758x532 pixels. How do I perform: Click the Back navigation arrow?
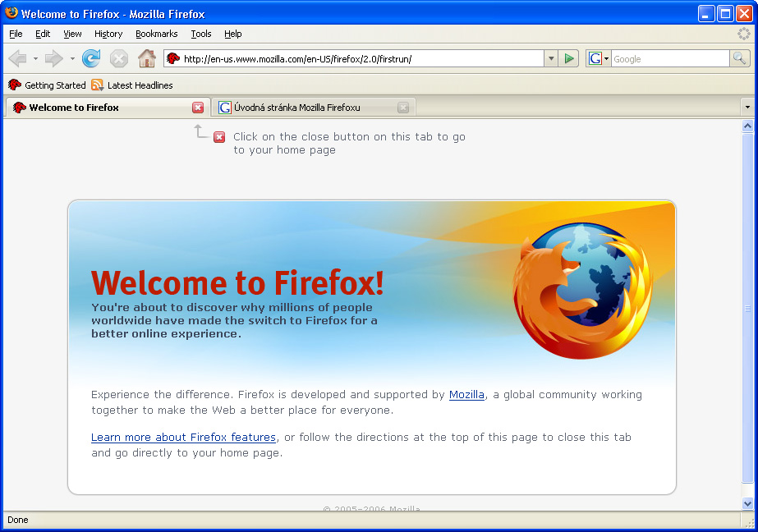coord(18,58)
